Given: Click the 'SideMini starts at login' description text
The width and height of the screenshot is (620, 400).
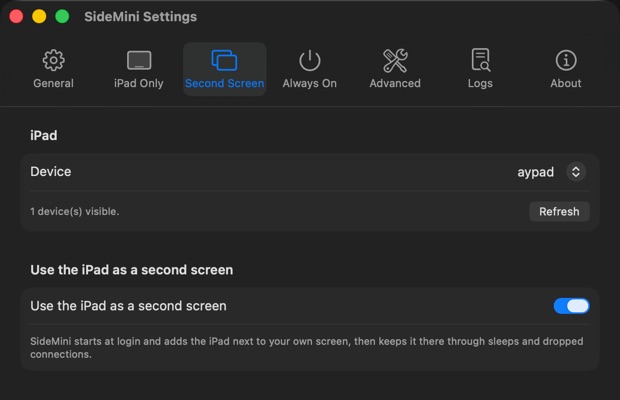Looking at the screenshot, I should tap(307, 347).
